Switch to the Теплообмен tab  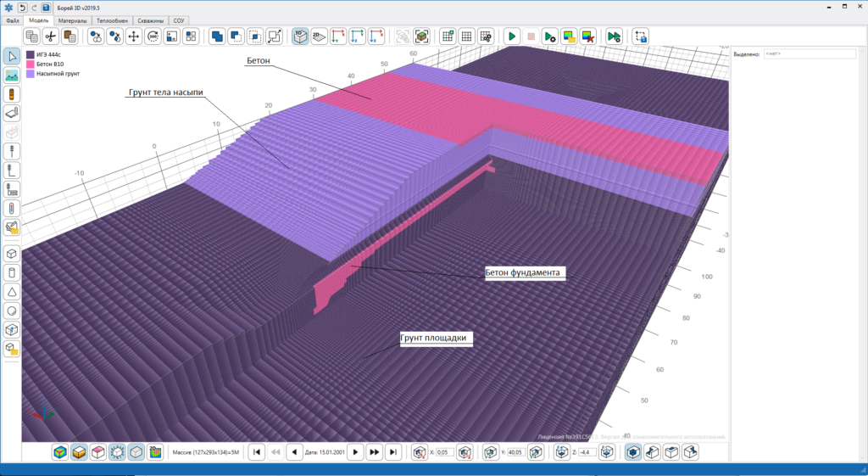113,20
